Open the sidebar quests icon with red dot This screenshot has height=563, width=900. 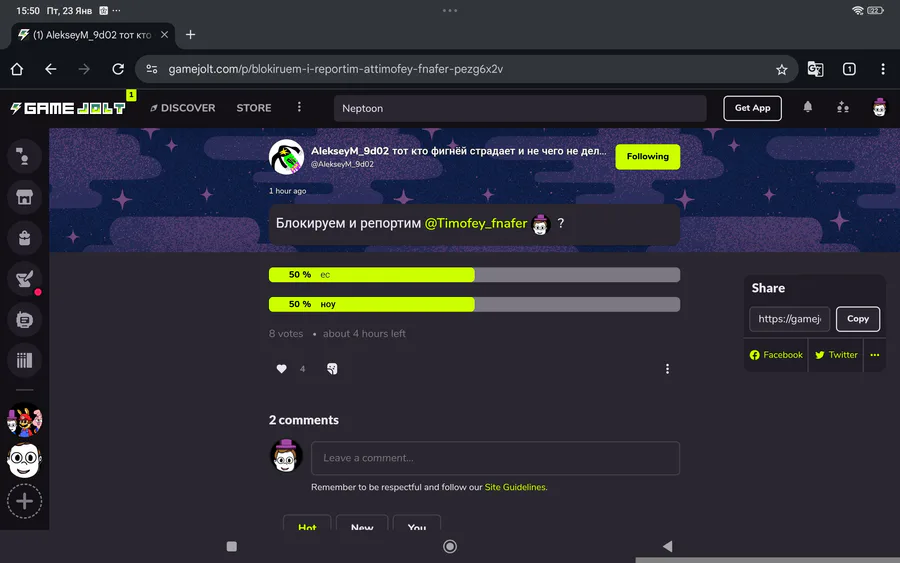click(x=24, y=279)
